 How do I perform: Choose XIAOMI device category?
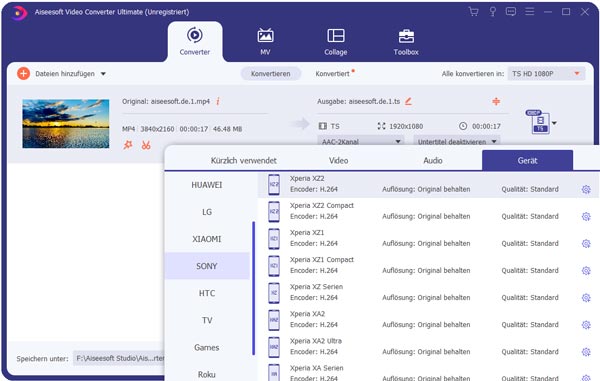(x=207, y=239)
